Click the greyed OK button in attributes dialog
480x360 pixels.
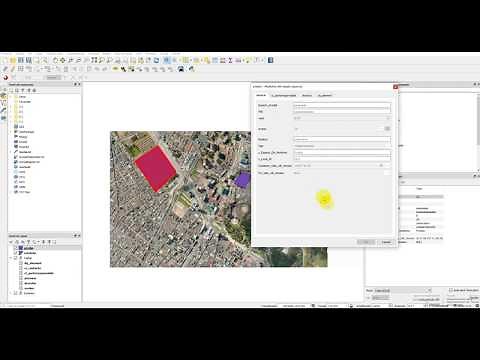pyautogui.click(x=366, y=242)
